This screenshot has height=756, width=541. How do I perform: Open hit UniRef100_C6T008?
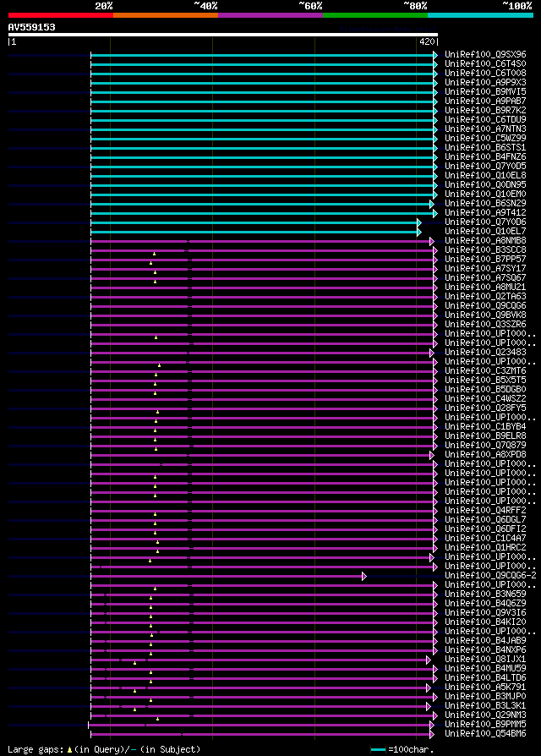click(x=485, y=74)
